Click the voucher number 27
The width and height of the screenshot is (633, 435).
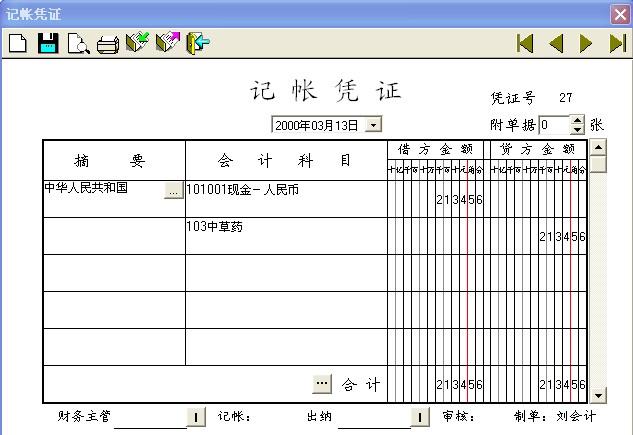(x=566, y=97)
